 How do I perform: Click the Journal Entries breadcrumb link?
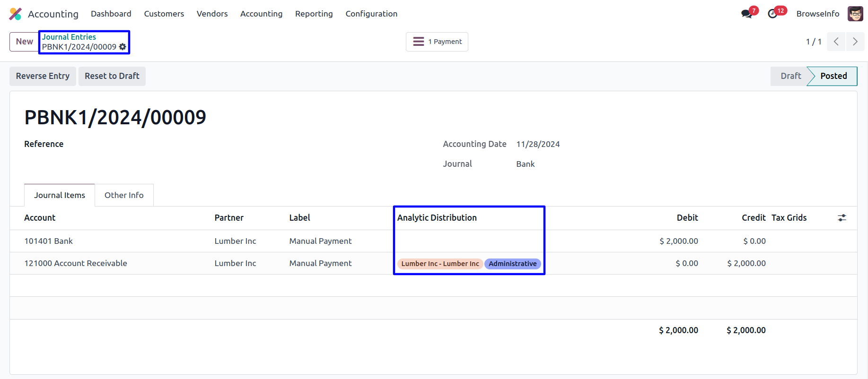coord(69,37)
